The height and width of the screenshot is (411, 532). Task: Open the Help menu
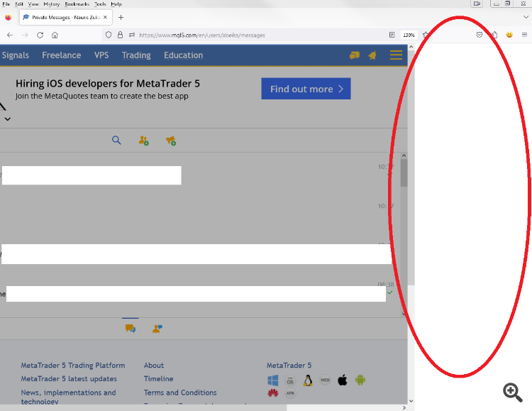116,4
